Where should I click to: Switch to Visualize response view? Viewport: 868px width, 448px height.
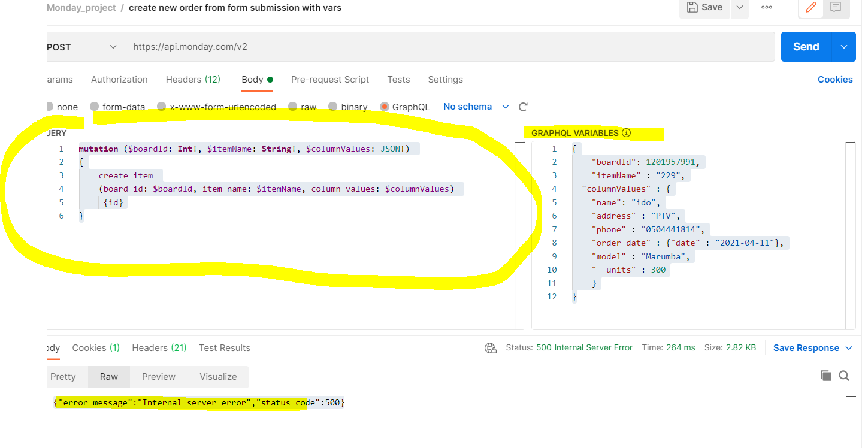click(x=218, y=377)
